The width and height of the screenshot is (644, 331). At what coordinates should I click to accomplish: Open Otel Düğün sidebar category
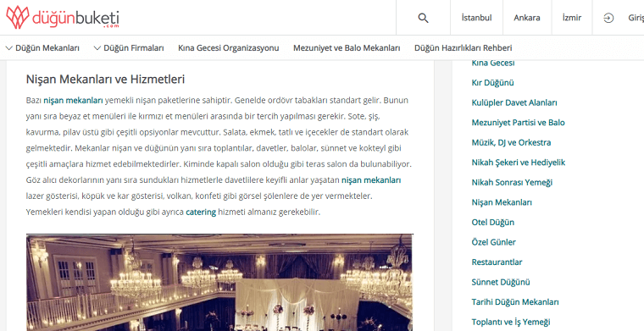pos(493,223)
